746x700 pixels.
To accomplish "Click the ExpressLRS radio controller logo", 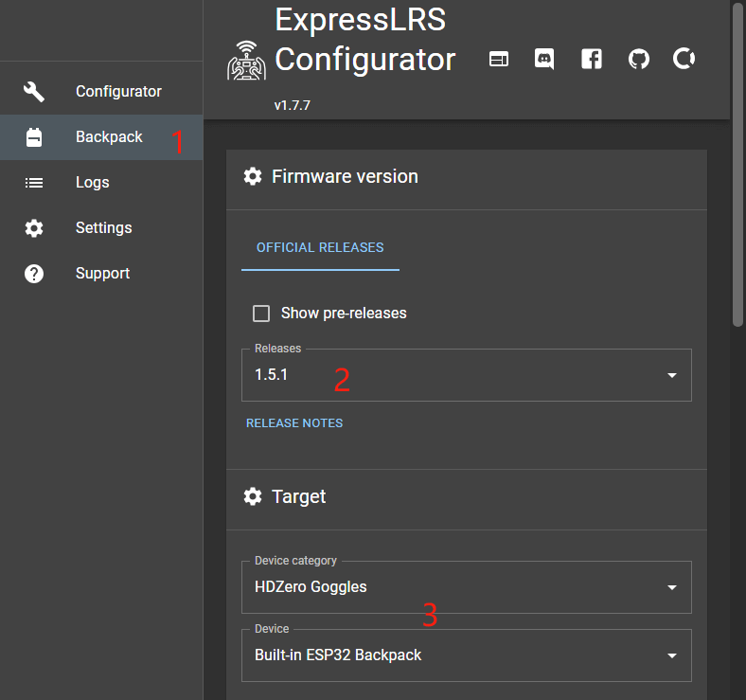I will point(247,60).
